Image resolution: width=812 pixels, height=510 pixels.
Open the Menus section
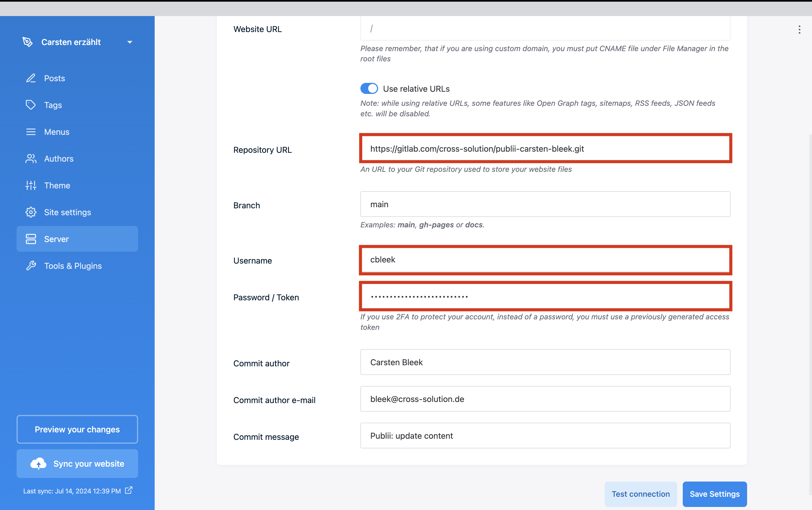click(x=77, y=132)
